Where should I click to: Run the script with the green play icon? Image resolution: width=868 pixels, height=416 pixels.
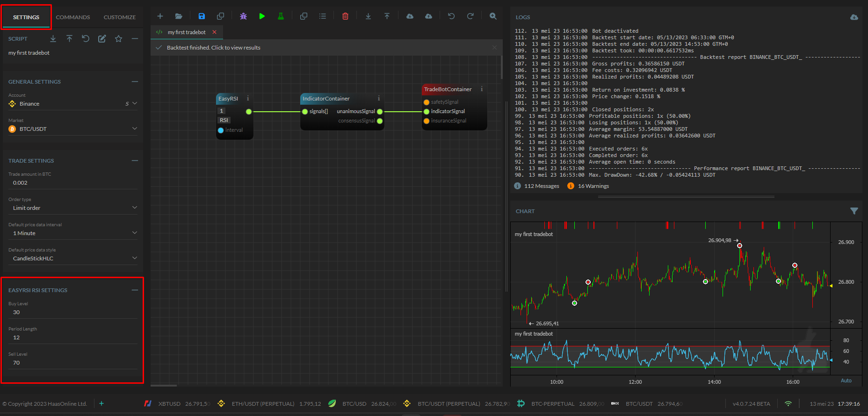(x=262, y=16)
